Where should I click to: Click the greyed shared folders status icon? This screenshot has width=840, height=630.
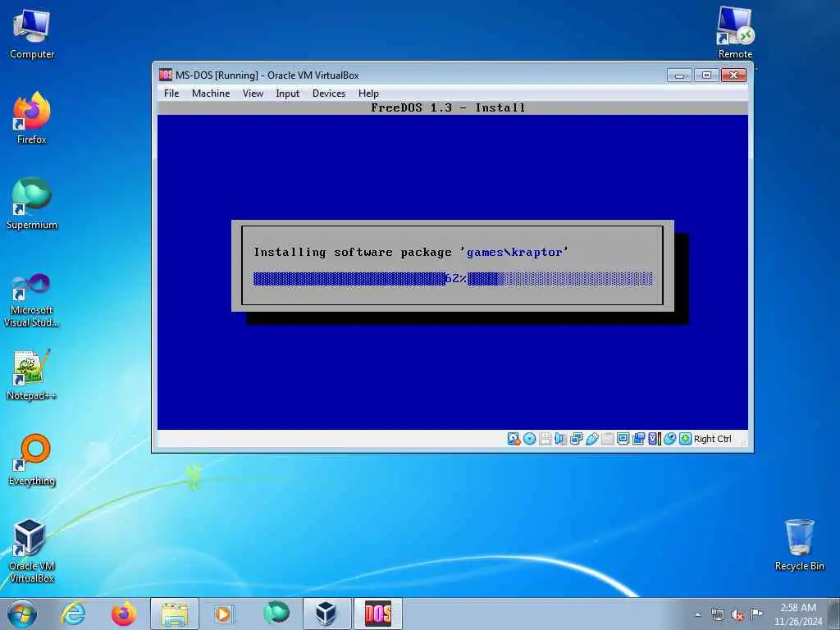tap(608, 439)
